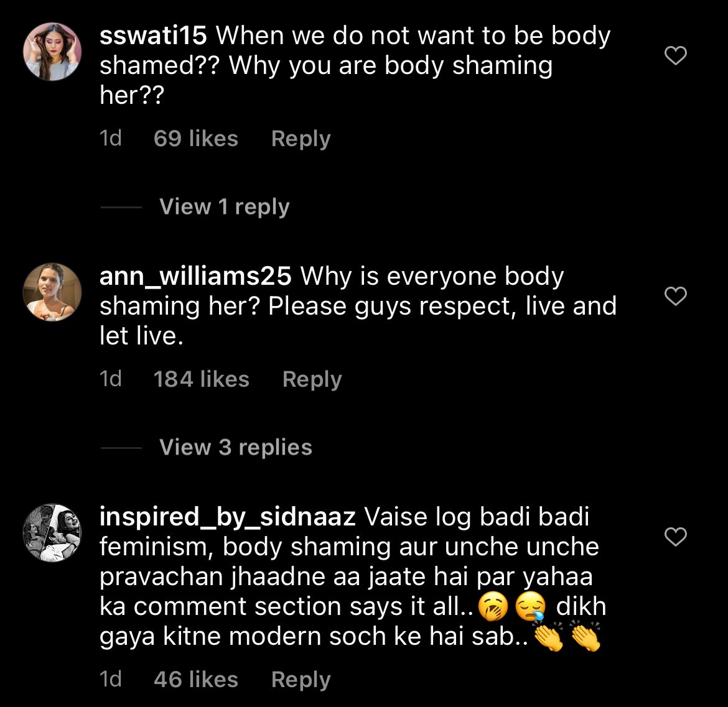Open the inspired_by_sidnaaz username link
Image resolution: width=728 pixels, height=707 pixels.
(227, 517)
